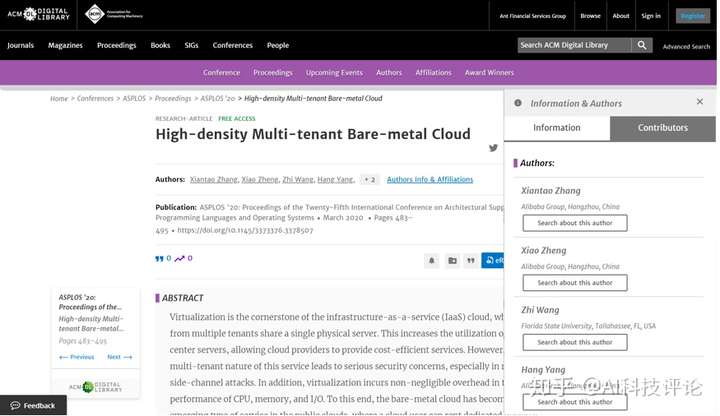Click the About header link
Image resolution: width=720 pixels, height=416 pixels.
[x=621, y=16]
